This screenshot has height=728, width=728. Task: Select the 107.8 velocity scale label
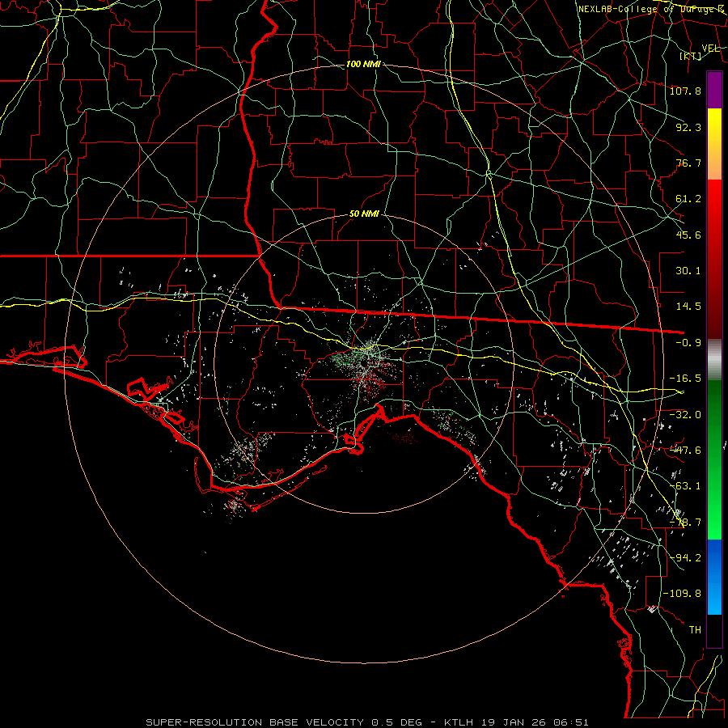pyautogui.click(x=685, y=91)
